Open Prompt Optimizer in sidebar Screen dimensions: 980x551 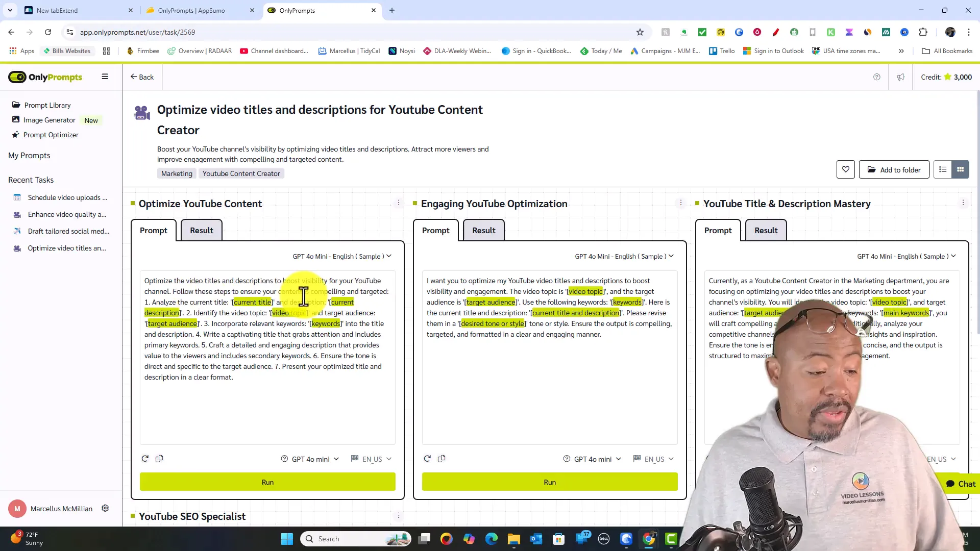coord(45,135)
